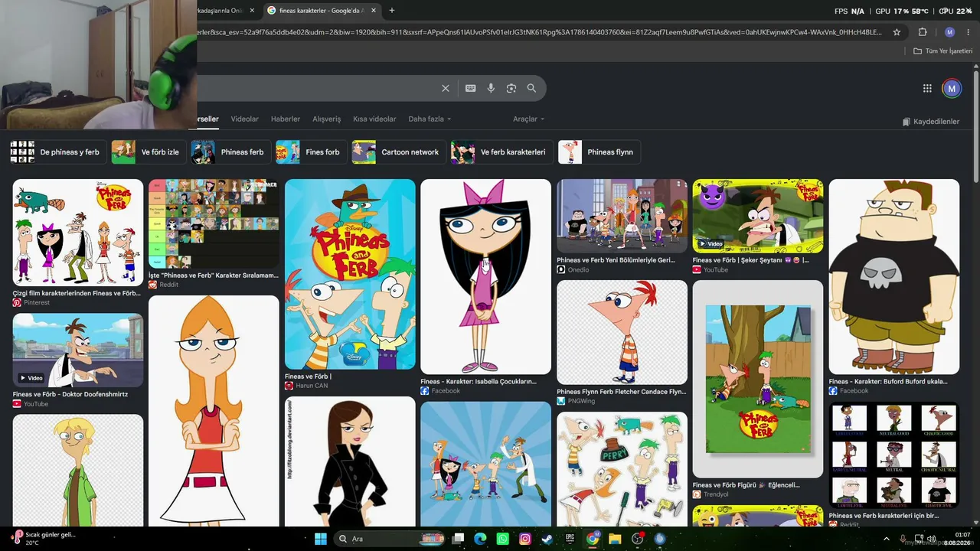The height and width of the screenshot is (551, 980).
Task: Open the Buford character image
Action: pos(893,276)
